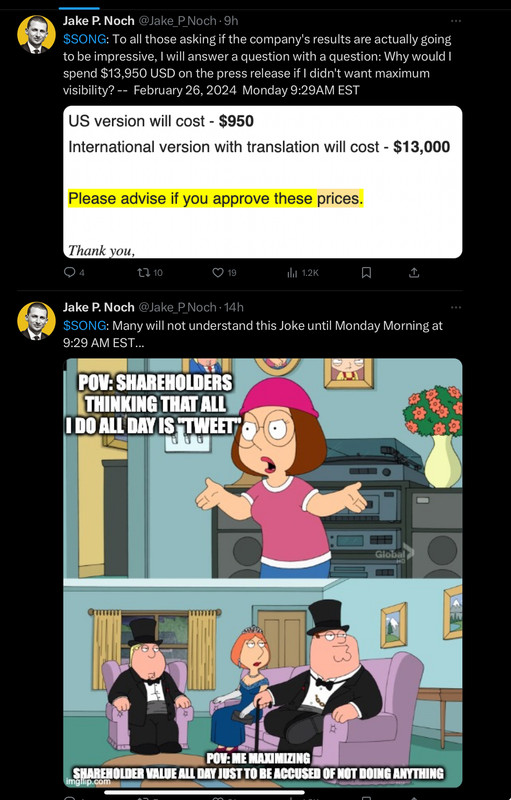511x800 pixels.
Task: Open Jake P. Noch avatar on top tweet
Action: [36, 34]
